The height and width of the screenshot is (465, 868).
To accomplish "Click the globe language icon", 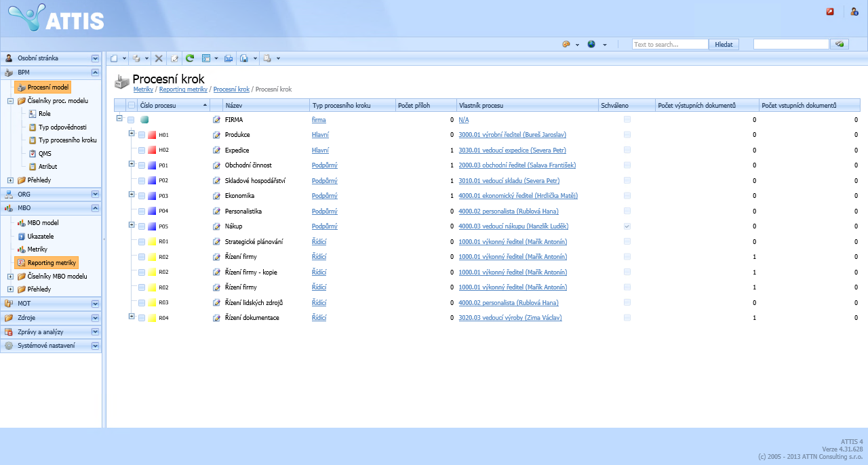I will (x=591, y=44).
